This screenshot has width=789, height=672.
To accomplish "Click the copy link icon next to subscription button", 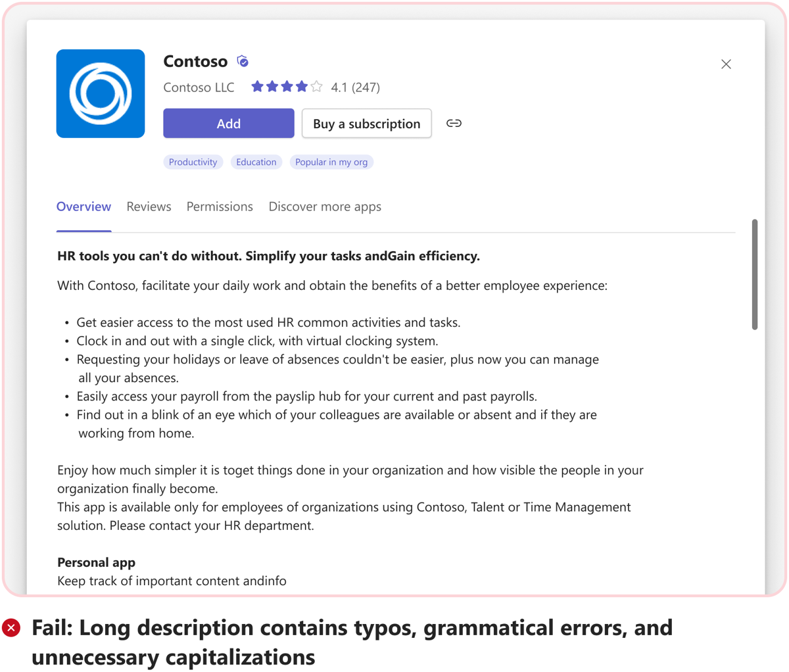I will click(x=454, y=123).
